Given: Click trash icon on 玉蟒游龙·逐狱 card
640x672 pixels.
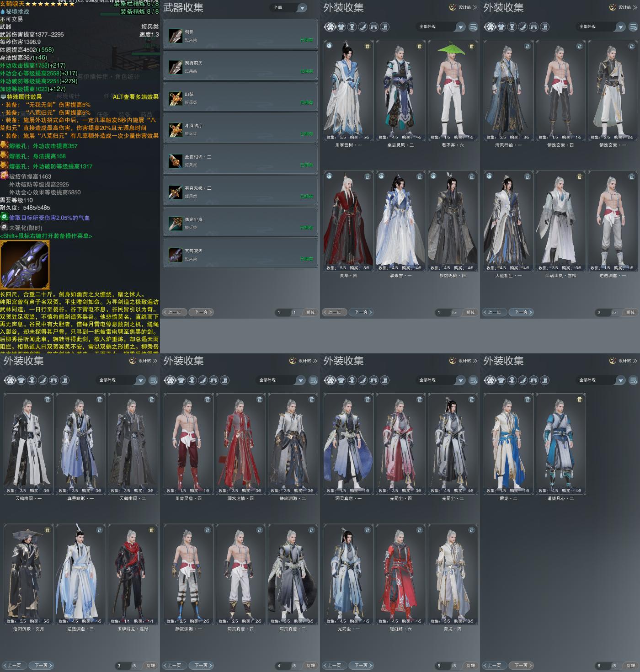Looking at the screenshot, I should click(152, 530).
